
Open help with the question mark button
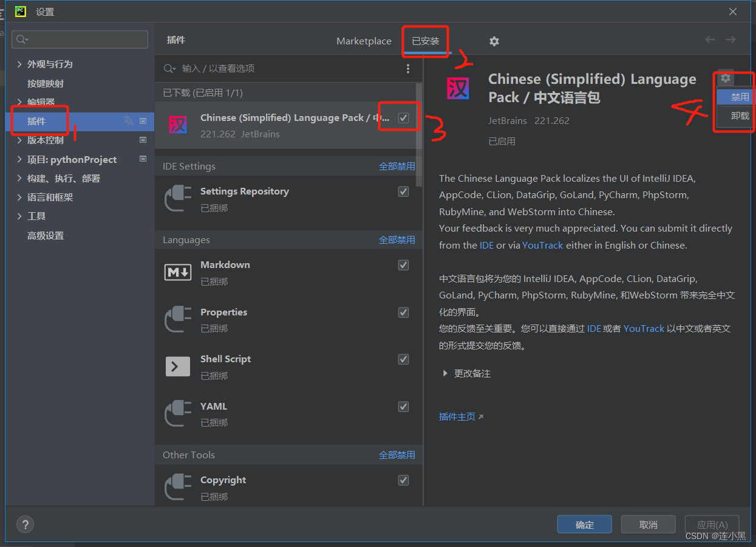point(25,525)
